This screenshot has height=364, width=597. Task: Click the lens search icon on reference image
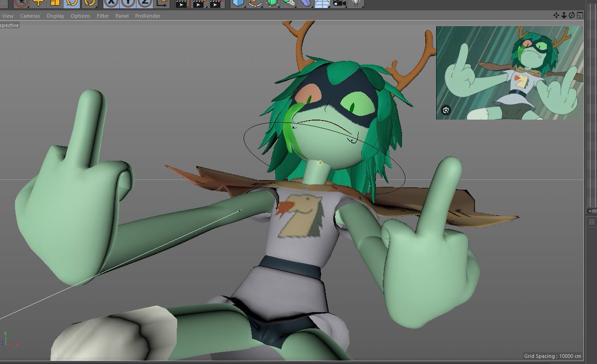coord(446,110)
